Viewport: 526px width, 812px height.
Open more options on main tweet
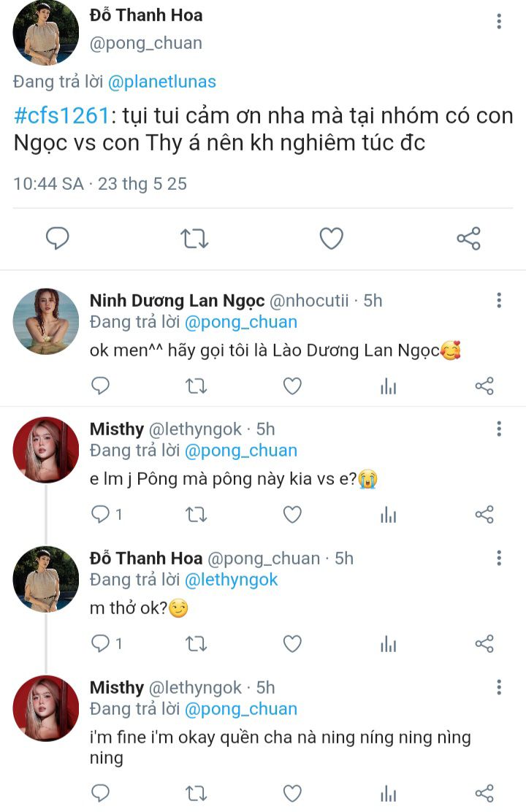tap(499, 21)
